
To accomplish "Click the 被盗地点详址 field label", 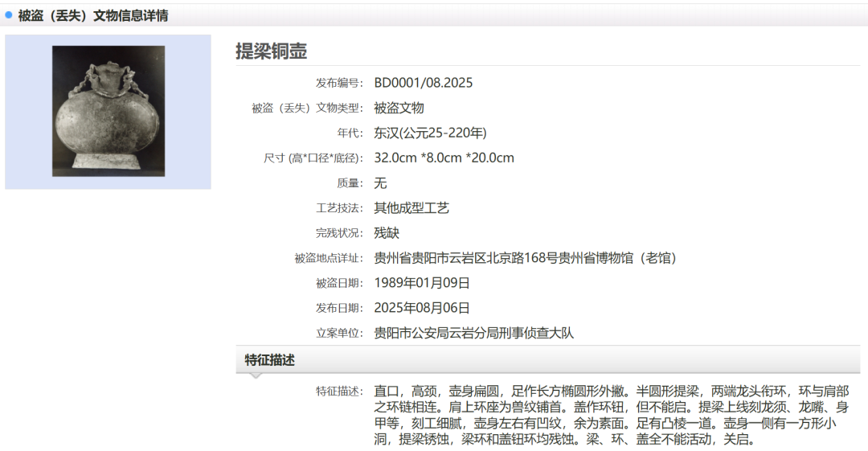I will coord(329,259).
